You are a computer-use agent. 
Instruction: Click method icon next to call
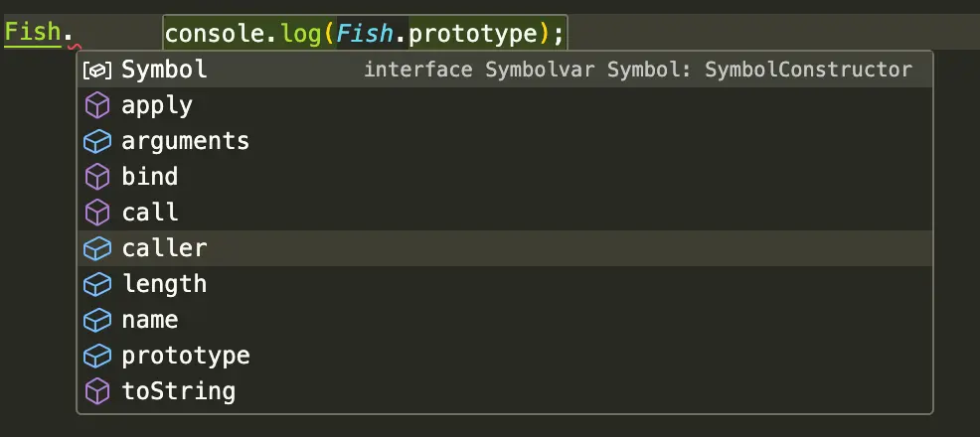[x=96, y=213]
